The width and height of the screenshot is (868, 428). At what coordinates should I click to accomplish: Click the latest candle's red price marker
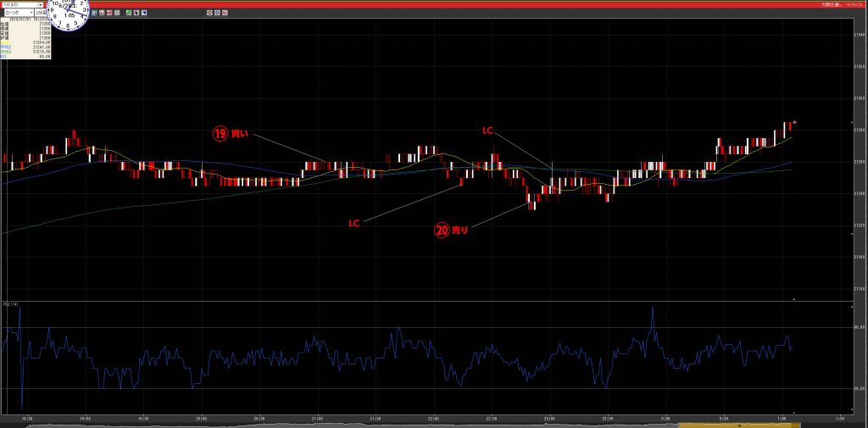[x=794, y=122]
